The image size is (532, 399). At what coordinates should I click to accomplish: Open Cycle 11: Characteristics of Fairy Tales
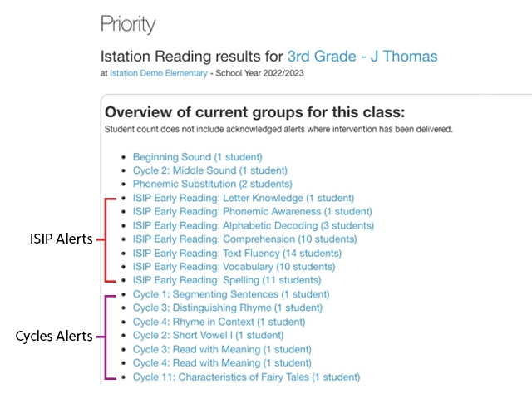point(246,377)
